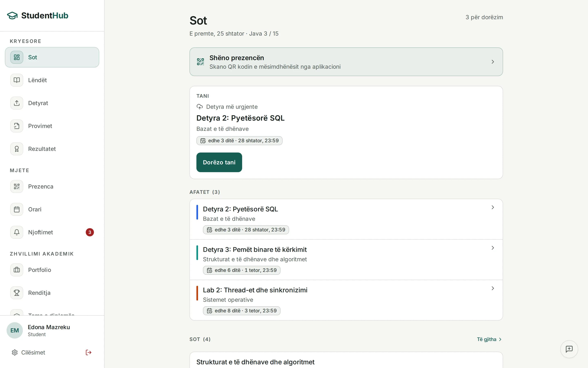
Task: Open the feedback chat floating button
Action: [569, 349]
